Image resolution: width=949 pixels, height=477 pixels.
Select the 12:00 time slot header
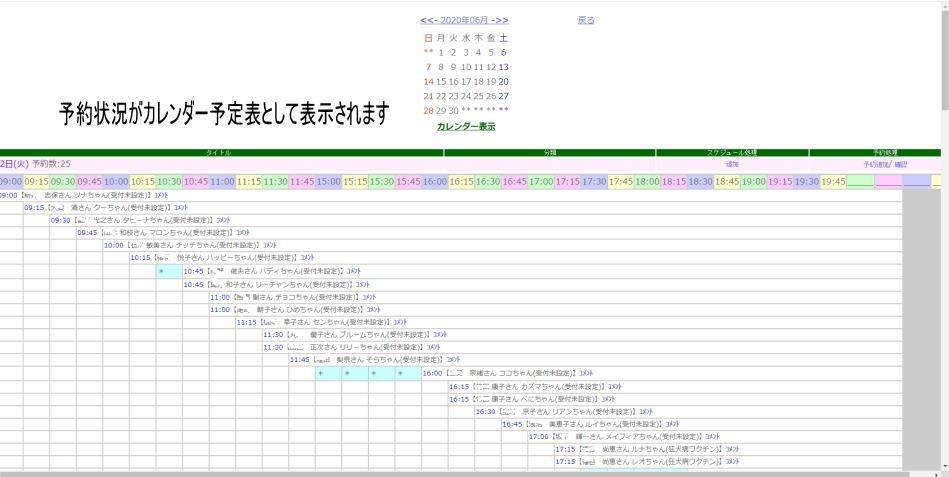328,181
